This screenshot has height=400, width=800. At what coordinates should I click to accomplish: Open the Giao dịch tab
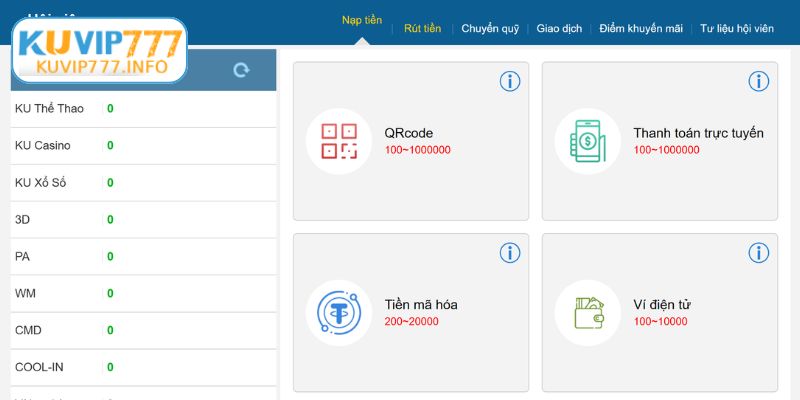[559, 29]
